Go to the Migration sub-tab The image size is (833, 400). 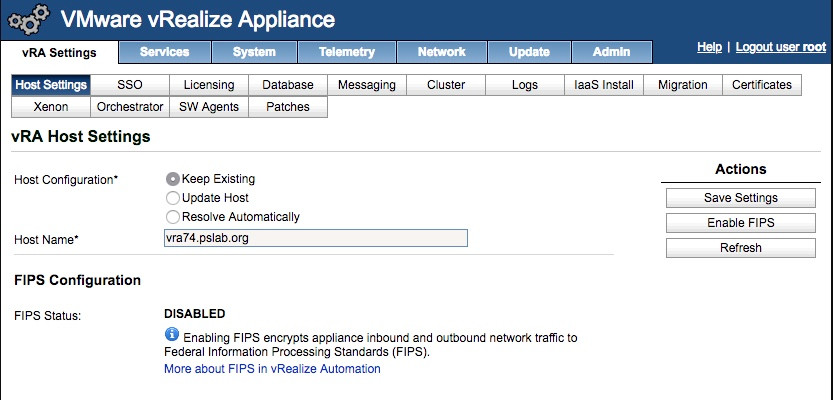click(683, 85)
